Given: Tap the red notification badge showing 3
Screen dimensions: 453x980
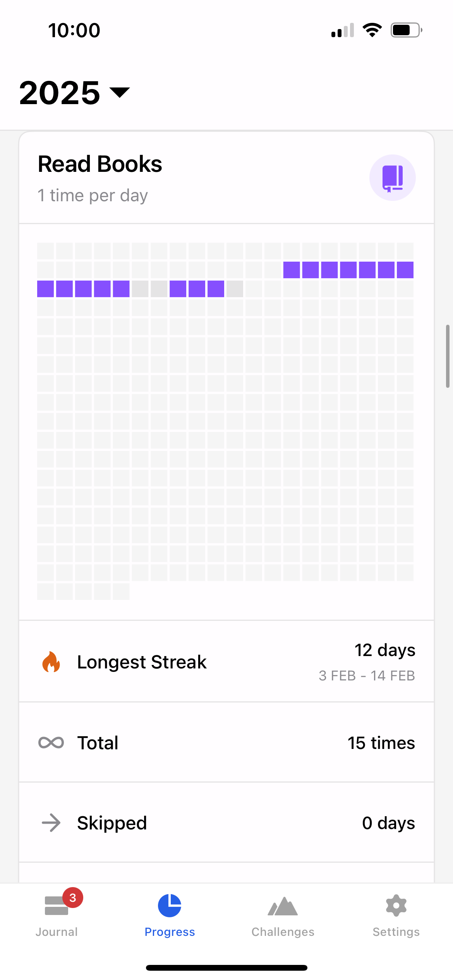Looking at the screenshot, I should [x=73, y=898].
